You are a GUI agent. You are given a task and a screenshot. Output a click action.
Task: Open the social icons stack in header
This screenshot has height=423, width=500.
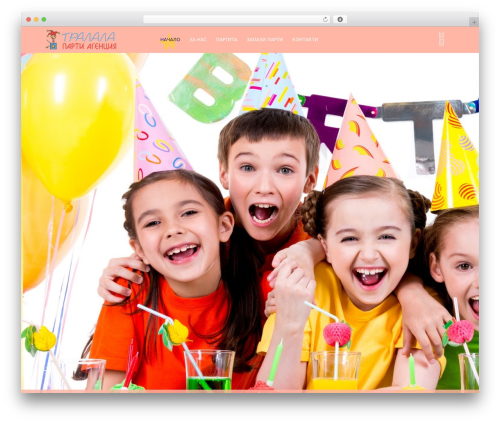[441, 39]
